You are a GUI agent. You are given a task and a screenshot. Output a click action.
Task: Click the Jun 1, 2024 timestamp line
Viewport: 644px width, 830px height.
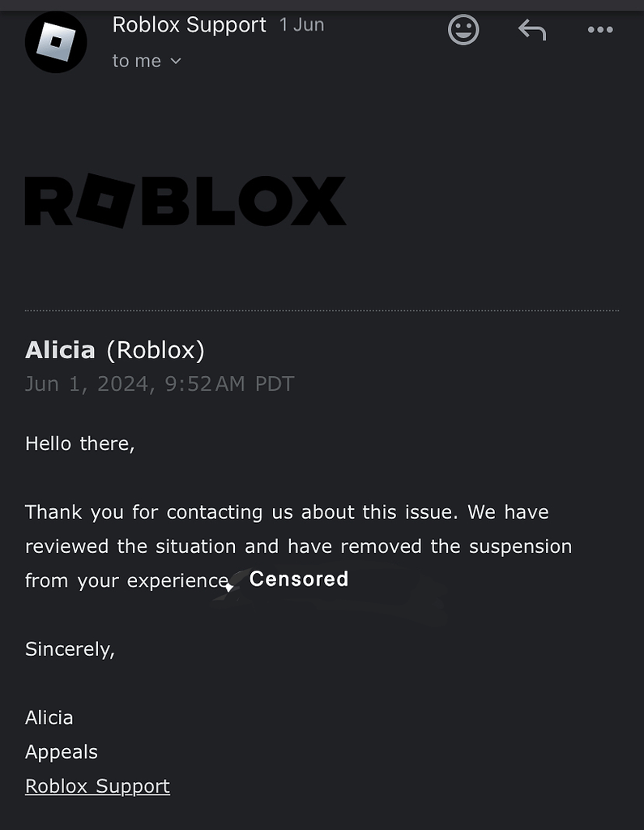(x=160, y=383)
